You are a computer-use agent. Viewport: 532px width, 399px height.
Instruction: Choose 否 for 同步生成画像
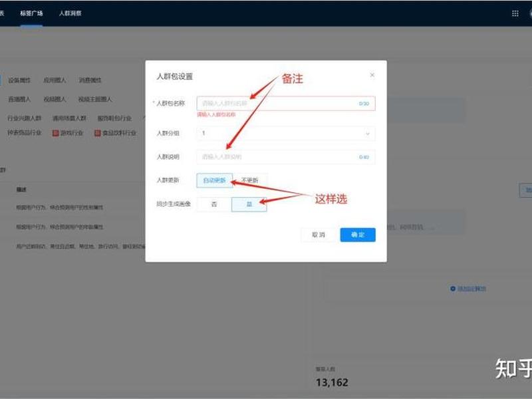(x=214, y=204)
